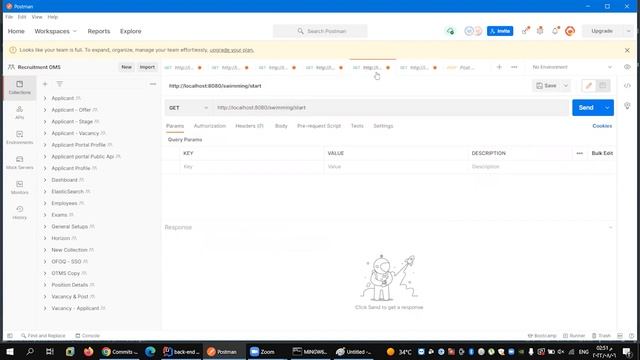Open the tab options ellipsis menu
The width and height of the screenshot is (640, 360).
click(x=514, y=67)
